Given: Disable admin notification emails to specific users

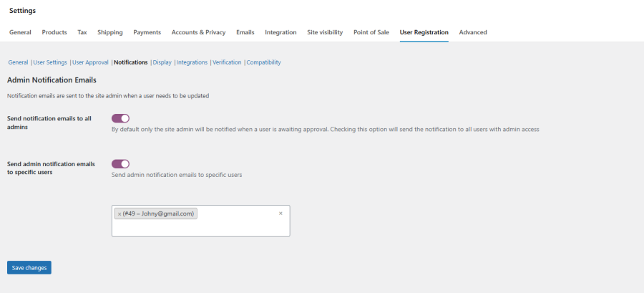Looking at the screenshot, I should pos(120,164).
